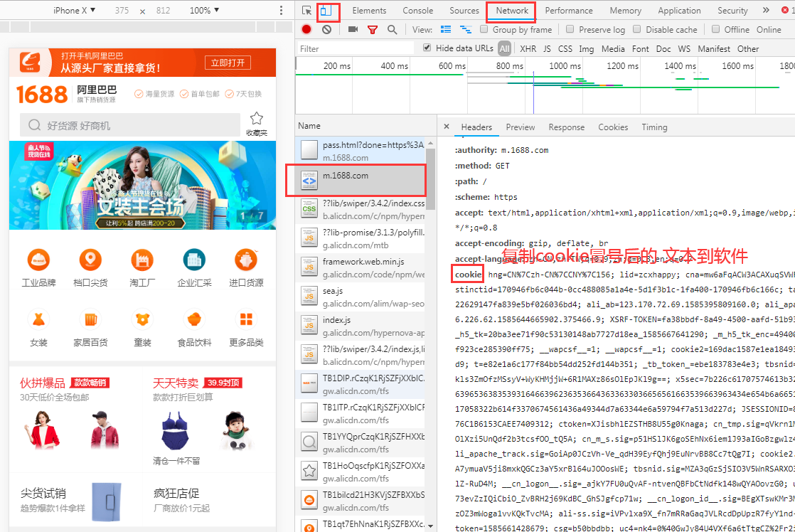Switch to Elements tab
Screen dimensions: 795x532
click(369, 10)
